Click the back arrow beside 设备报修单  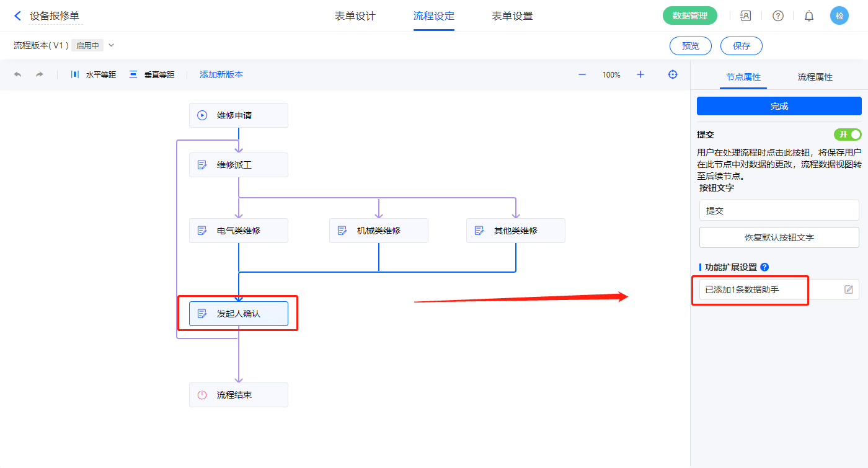pyautogui.click(x=17, y=16)
